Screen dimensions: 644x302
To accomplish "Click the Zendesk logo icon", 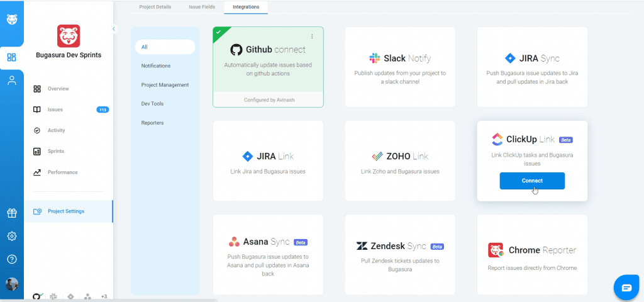I will point(362,246).
